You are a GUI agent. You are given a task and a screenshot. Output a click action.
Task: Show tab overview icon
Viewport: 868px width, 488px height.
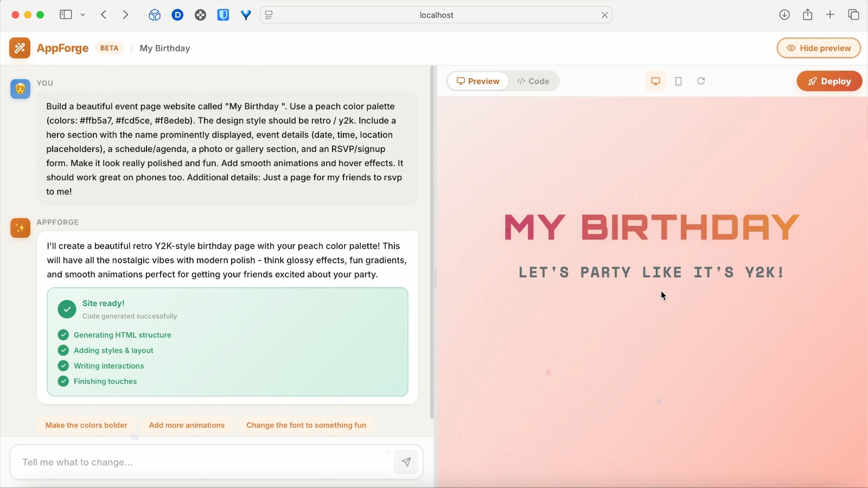pos(853,15)
